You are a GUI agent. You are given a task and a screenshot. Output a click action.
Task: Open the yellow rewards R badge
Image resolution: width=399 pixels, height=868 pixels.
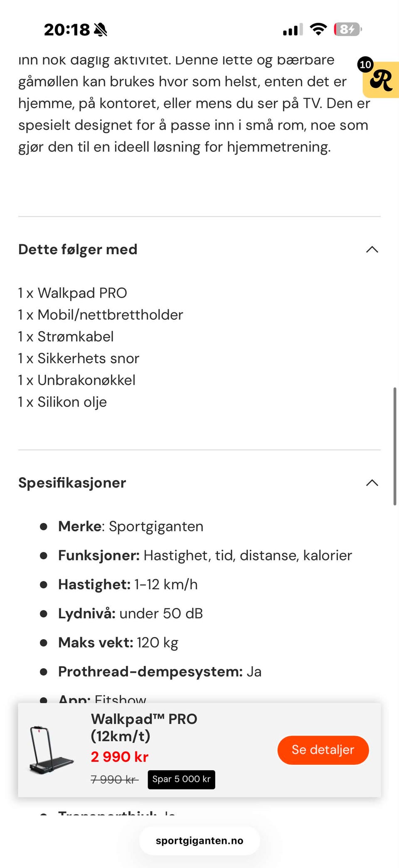tap(381, 80)
